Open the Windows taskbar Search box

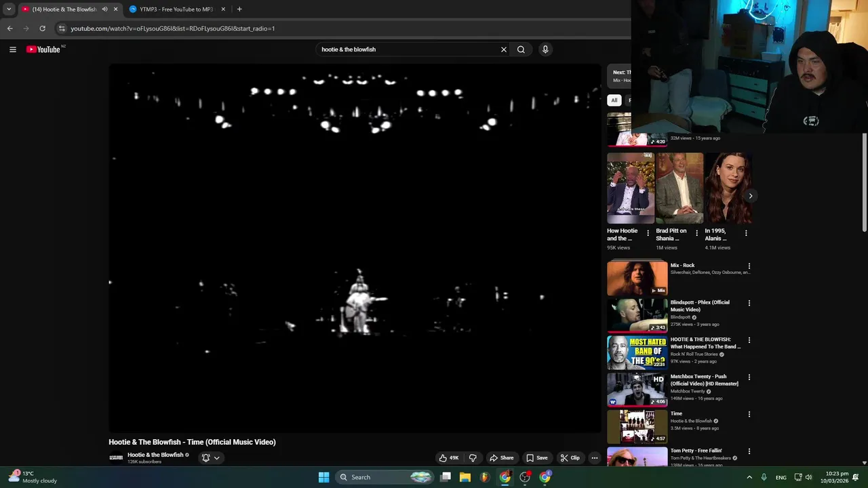(384, 477)
